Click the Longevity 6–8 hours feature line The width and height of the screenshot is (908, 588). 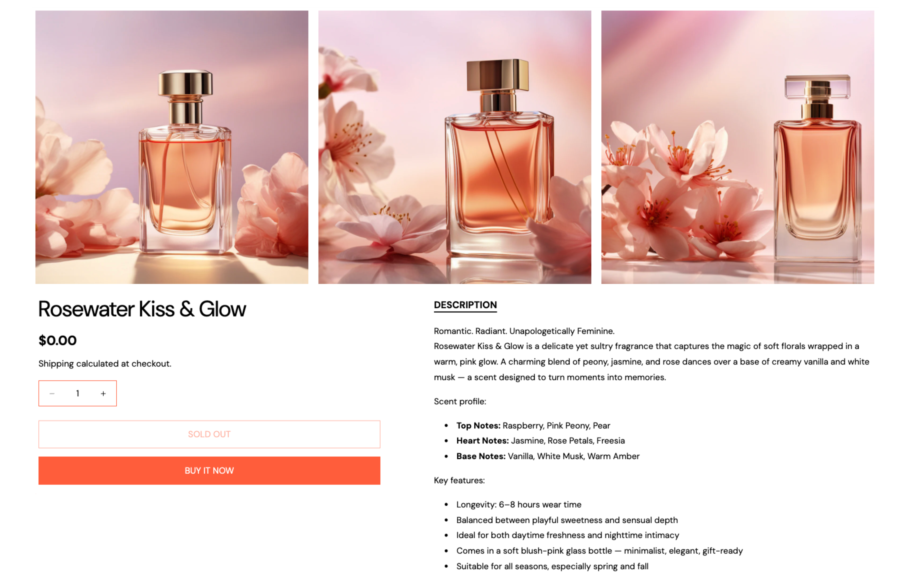[x=519, y=504]
